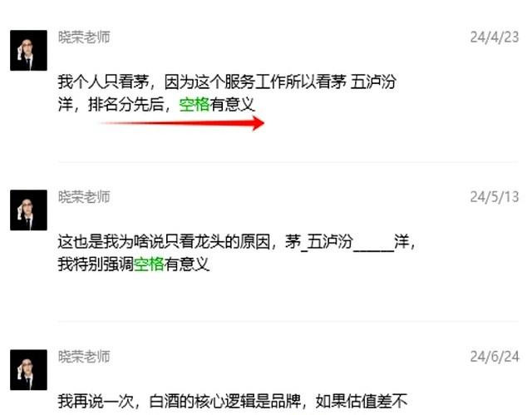Select the message beginning 我个人只看茅
This screenshot has width=532, height=415.
227,93
